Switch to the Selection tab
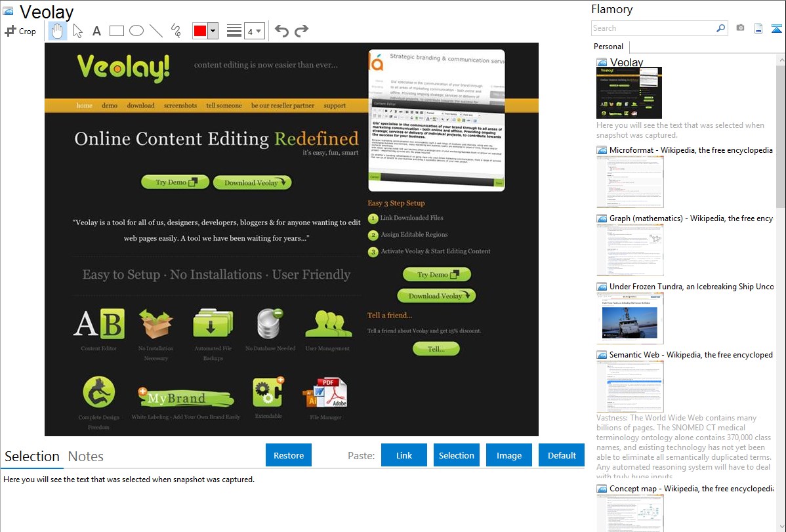 point(32,457)
